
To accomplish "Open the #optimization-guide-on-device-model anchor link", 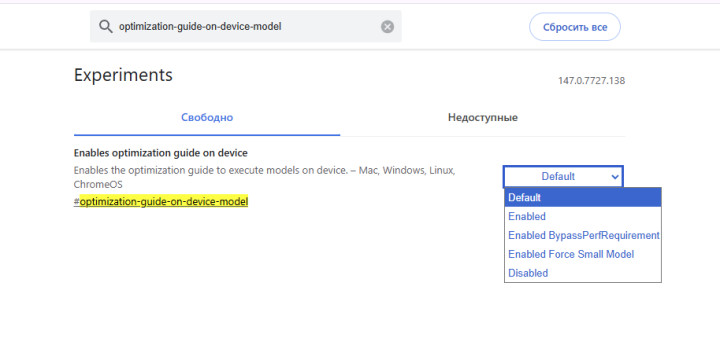I will pyautogui.click(x=161, y=202).
